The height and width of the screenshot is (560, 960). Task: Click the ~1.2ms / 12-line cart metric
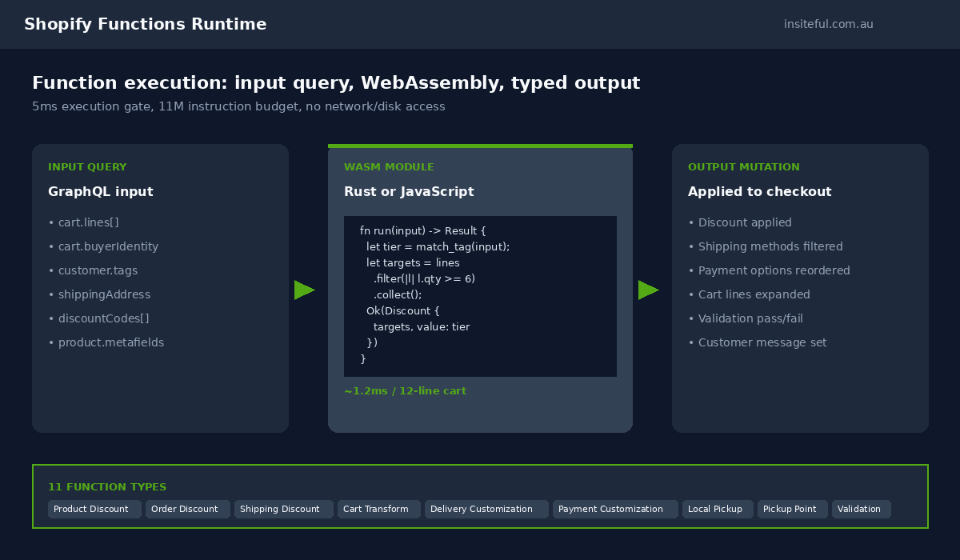(405, 391)
